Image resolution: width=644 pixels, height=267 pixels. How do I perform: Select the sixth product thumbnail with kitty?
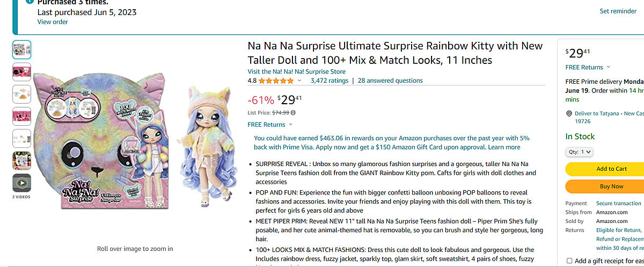tap(21, 161)
